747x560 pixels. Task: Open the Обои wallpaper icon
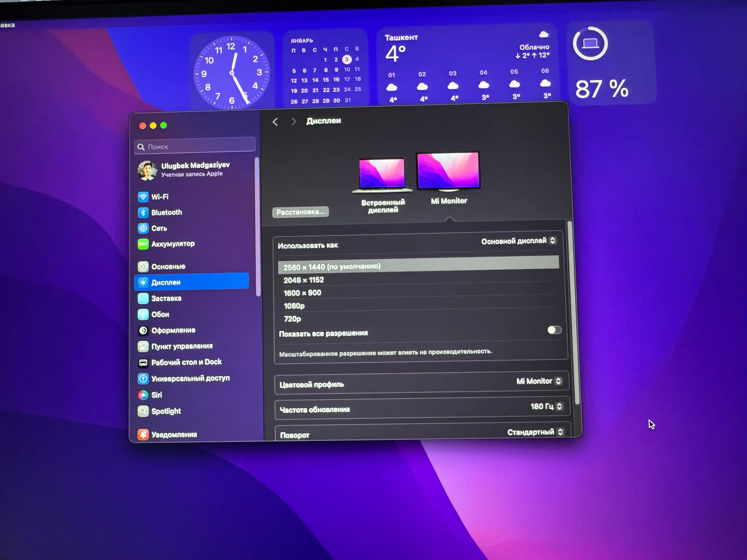pyautogui.click(x=143, y=314)
